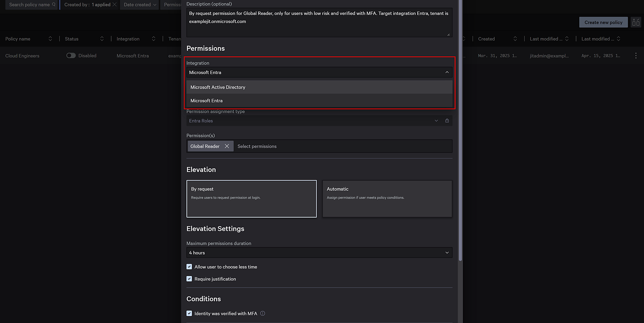Uncheck Allow user to choose less time
The height and width of the screenshot is (323, 644).
[189, 266]
